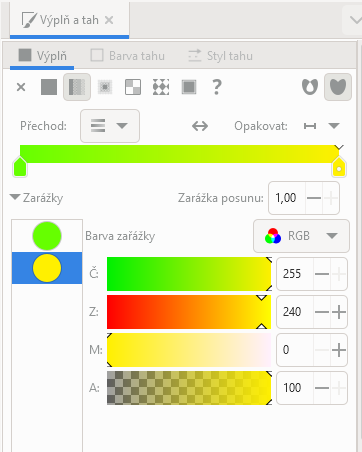Image resolution: width=362 pixels, height=452 pixels.
Task: Expand the dock panel chevron menu
Action: click(x=355, y=20)
